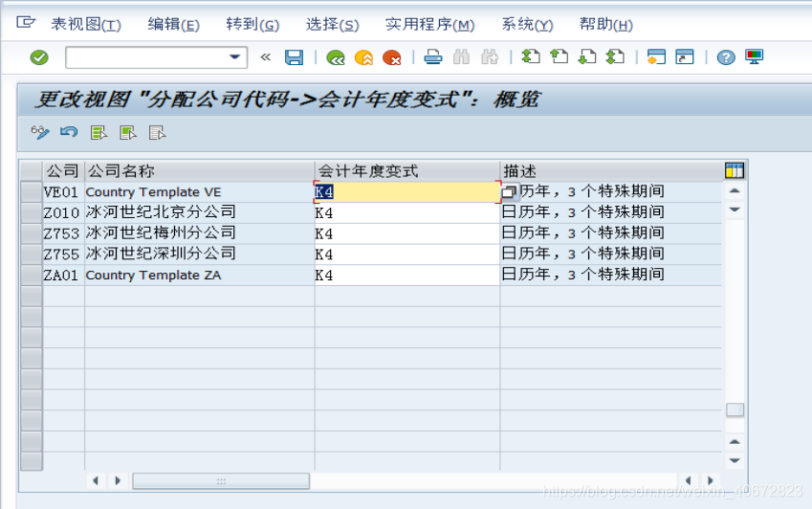
Task: Open the command field dropdown arrow
Action: click(234, 57)
